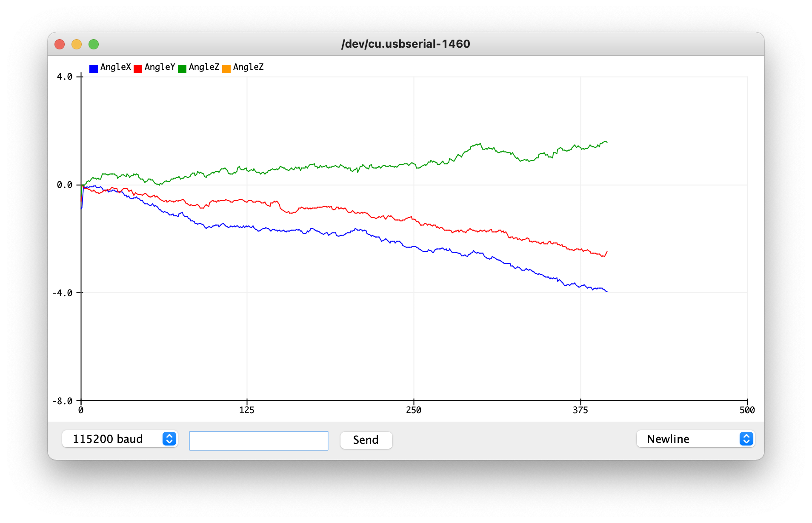Click the blue AngleX legend swatch

(94, 69)
